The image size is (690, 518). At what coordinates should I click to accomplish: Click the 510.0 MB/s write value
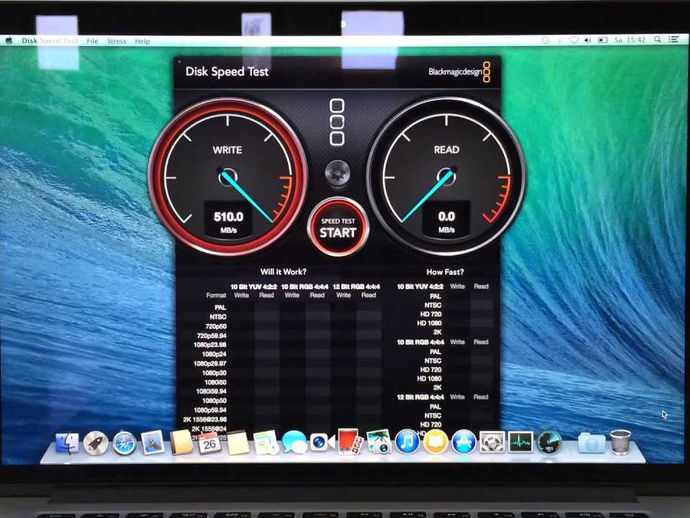(x=228, y=221)
